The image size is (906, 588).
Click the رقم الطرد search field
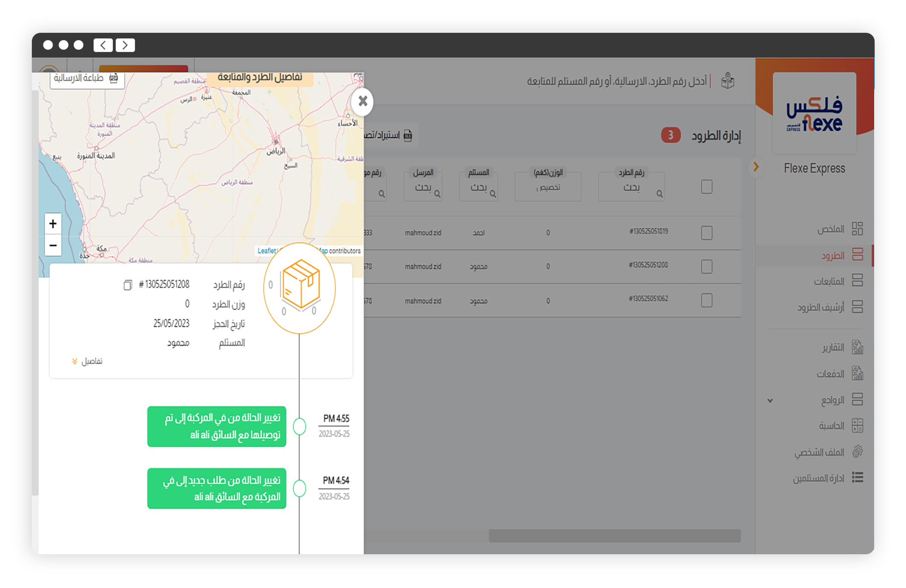(x=631, y=188)
